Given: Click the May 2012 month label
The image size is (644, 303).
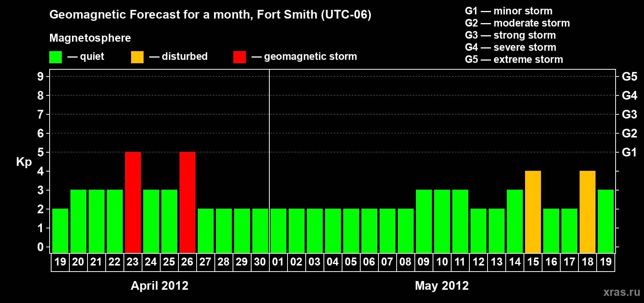Looking at the screenshot, I should 442,286.
